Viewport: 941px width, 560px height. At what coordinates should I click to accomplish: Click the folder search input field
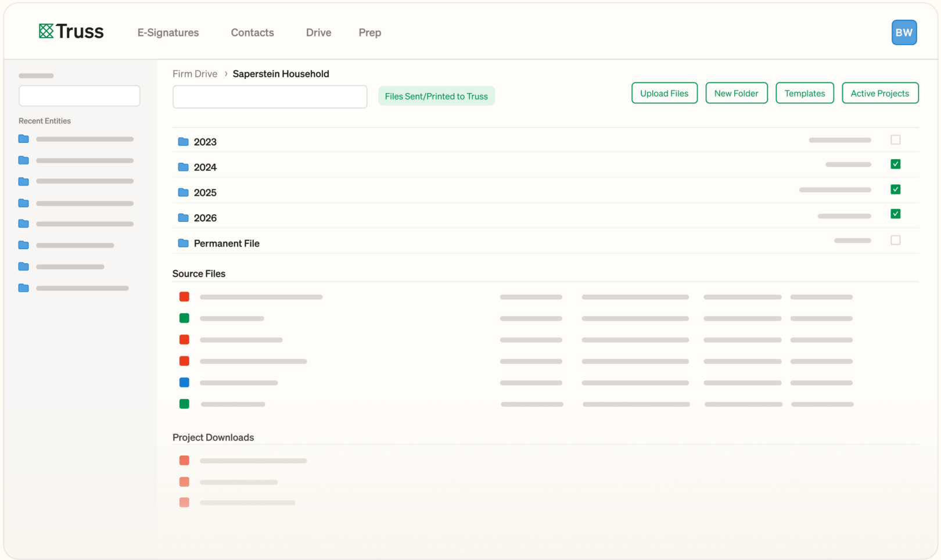click(x=270, y=96)
